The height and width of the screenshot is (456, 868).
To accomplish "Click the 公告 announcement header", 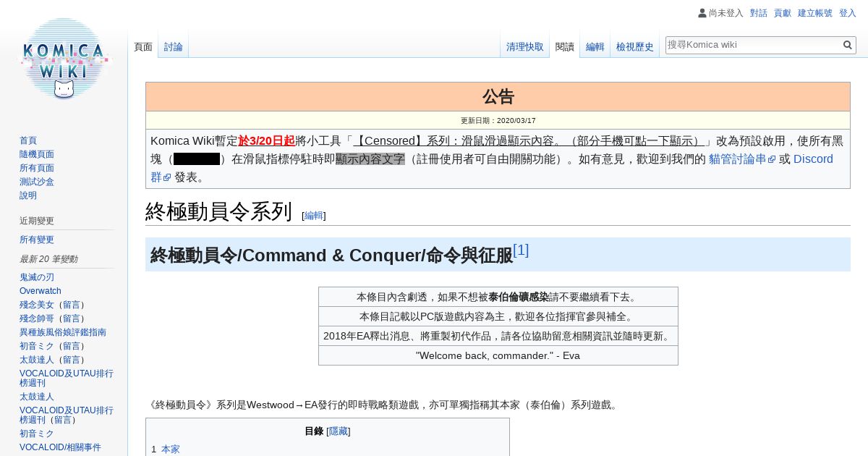I will pyautogui.click(x=498, y=97).
